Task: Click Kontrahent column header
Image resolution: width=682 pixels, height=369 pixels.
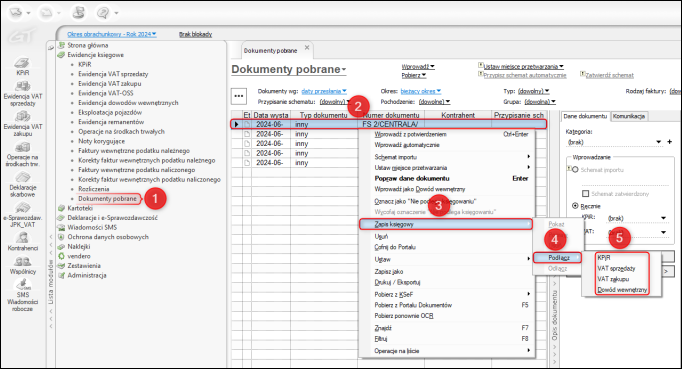Action: (458, 115)
